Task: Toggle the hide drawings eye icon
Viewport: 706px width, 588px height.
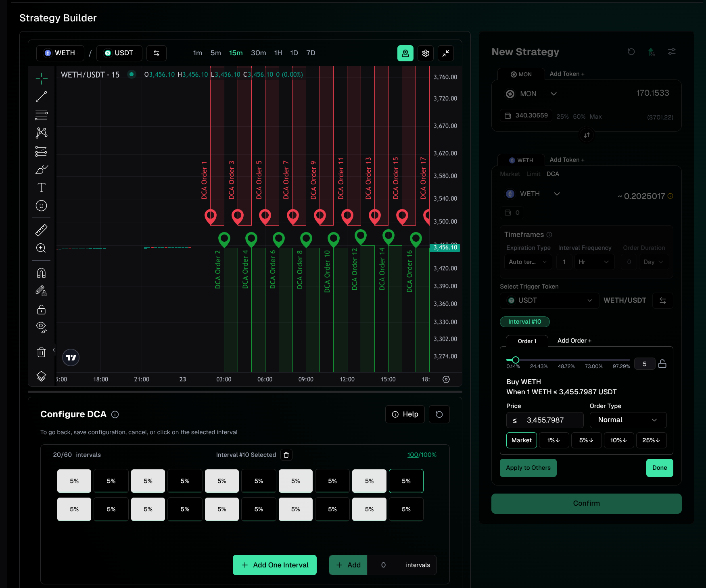Action: [x=41, y=327]
